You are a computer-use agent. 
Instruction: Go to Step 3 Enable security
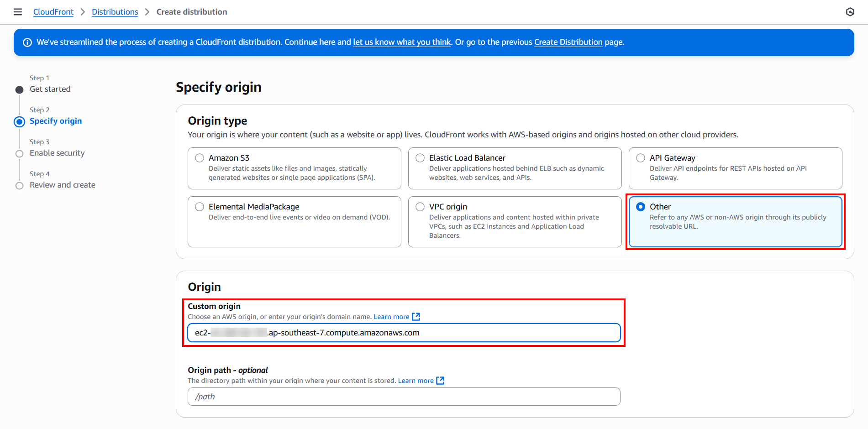pos(57,153)
